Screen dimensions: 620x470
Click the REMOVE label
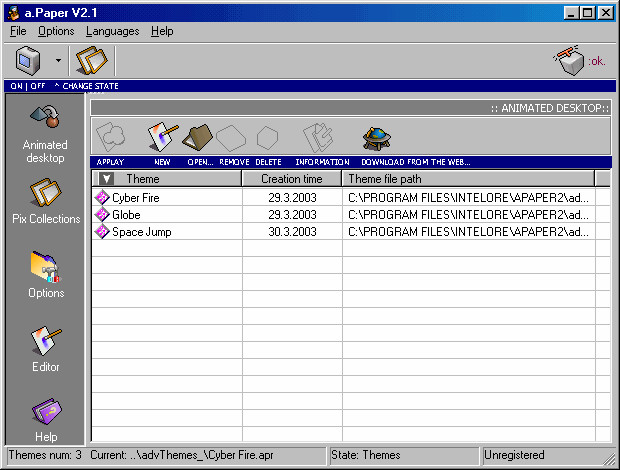(234, 162)
